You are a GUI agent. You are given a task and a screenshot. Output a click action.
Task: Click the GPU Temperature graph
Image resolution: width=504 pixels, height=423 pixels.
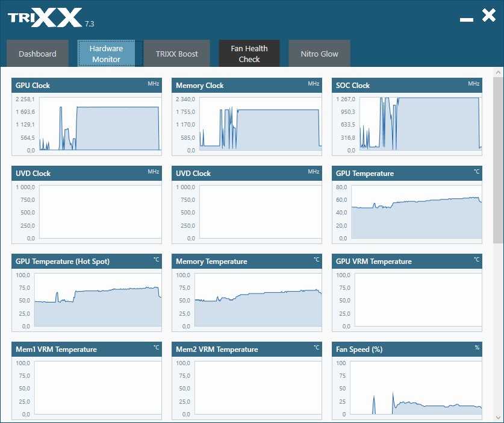click(x=416, y=212)
